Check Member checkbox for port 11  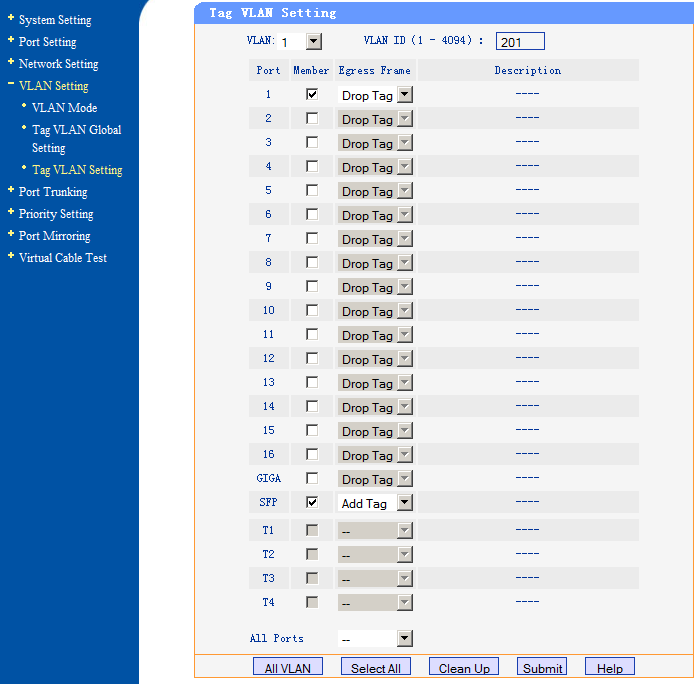tap(312, 334)
